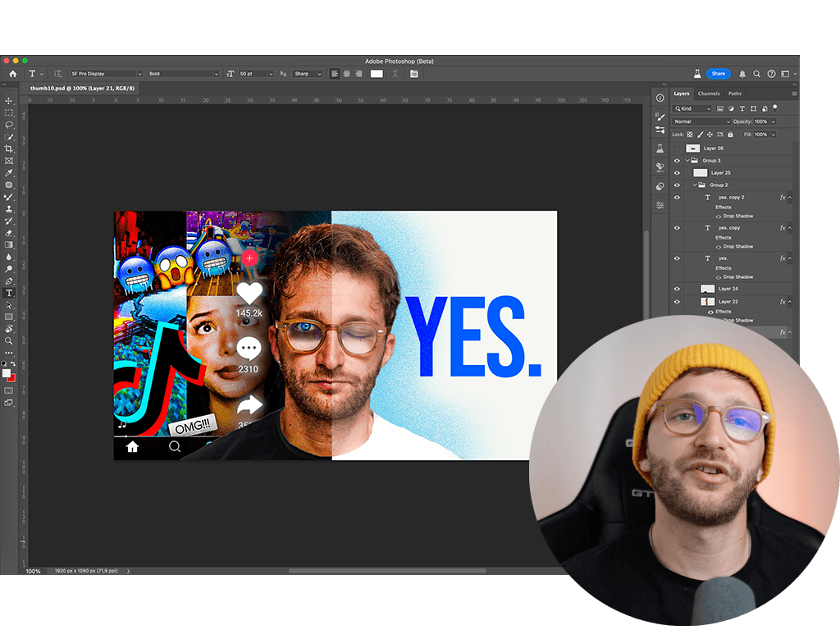840x630 pixels.
Task: Select the Eyedropper tool
Action: (x=9, y=173)
